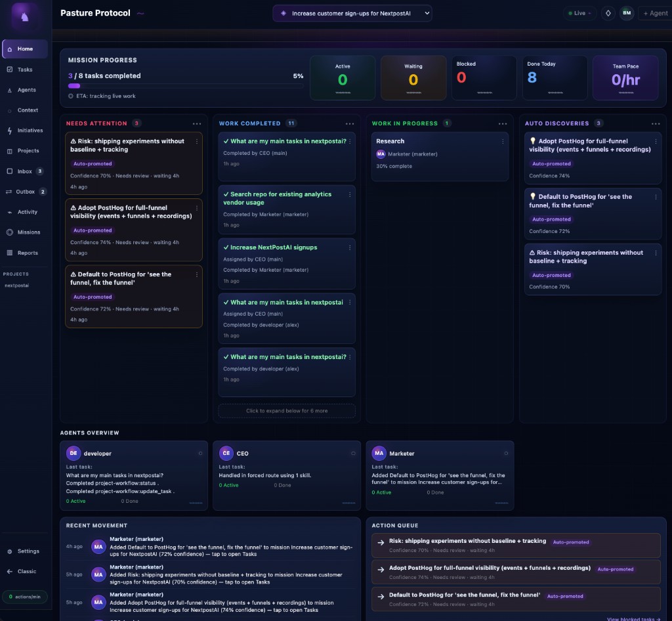Open Action Queue Default to PostHog item

(x=516, y=599)
